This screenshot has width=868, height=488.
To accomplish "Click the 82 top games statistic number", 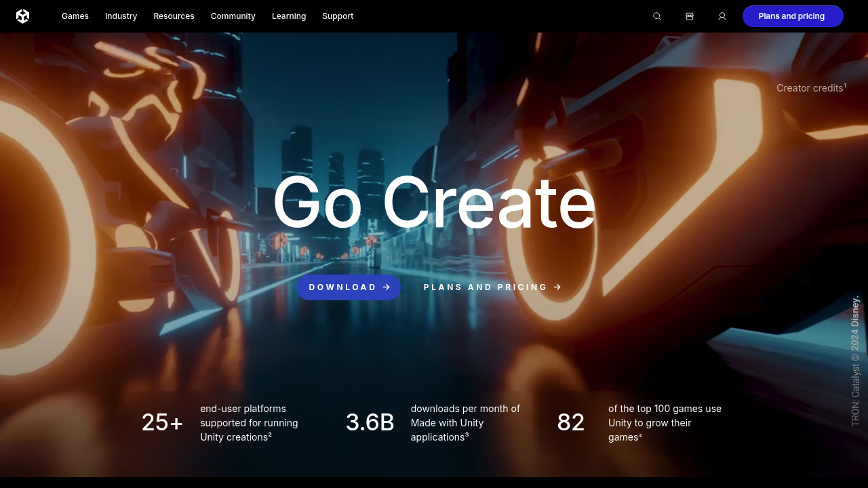I will [x=570, y=422].
